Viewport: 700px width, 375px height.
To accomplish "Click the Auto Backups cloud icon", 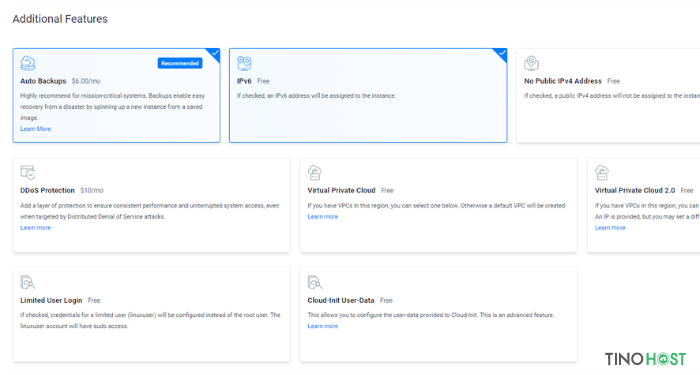I will tap(28, 63).
